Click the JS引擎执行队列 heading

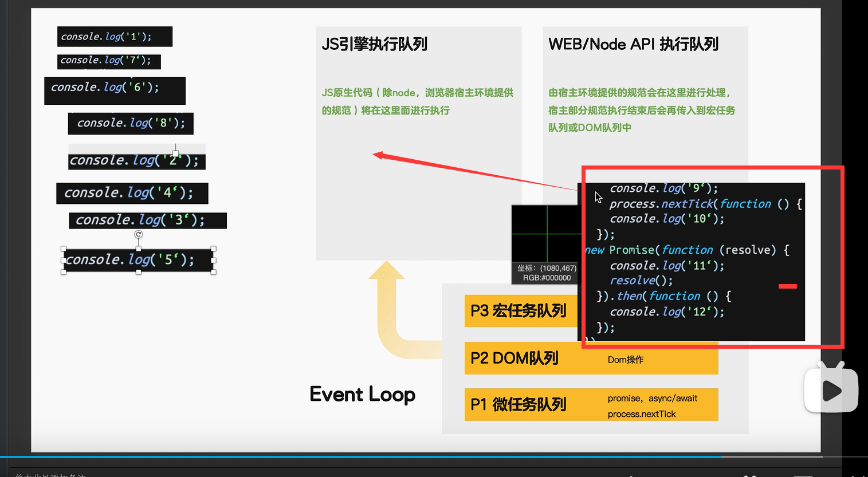(x=375, y=44)
